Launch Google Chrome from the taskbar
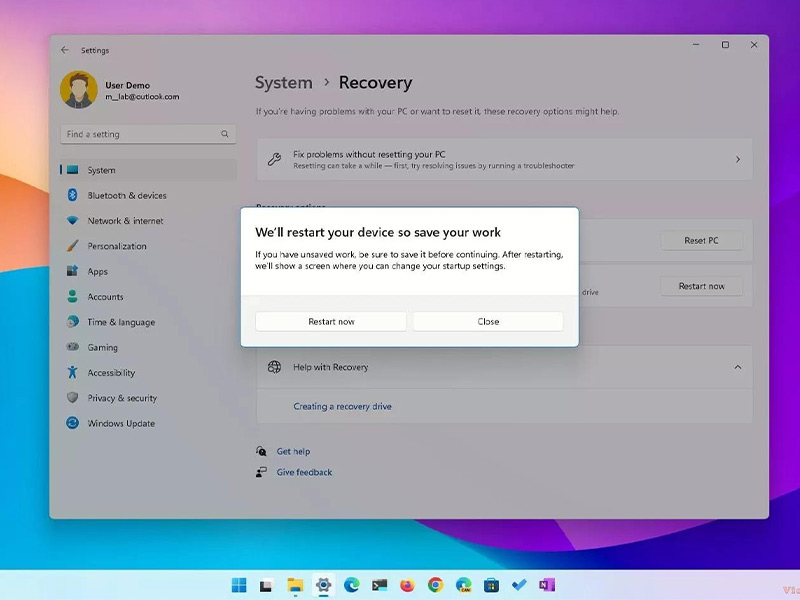 (x=435, y=585)
